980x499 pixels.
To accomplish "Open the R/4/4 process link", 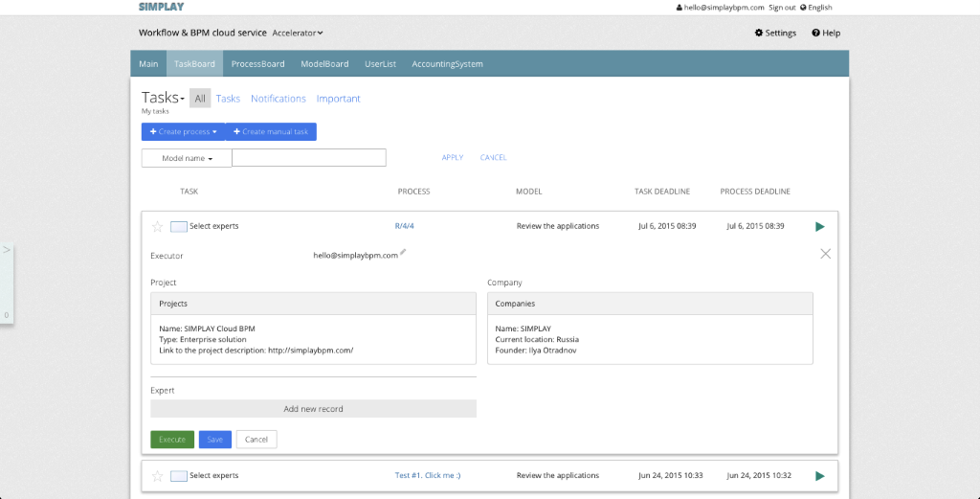I will pyautogui.click(x=404, y=226).
